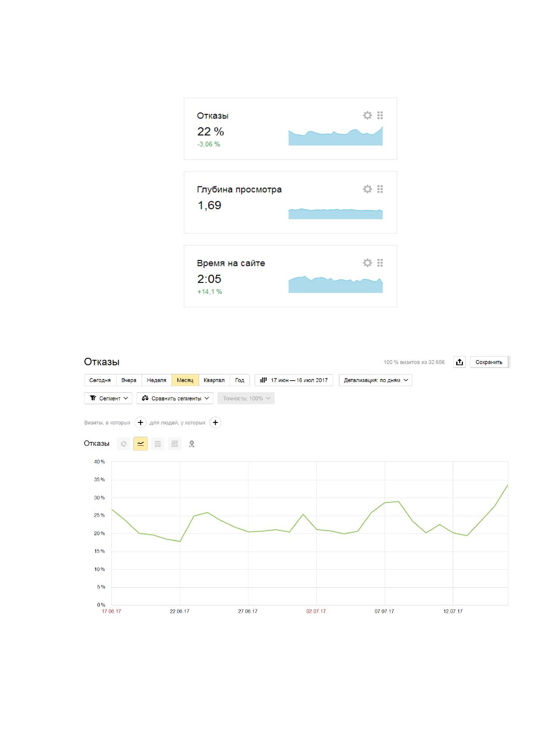Open Детализация: по дням dropdown

[376, 380]
